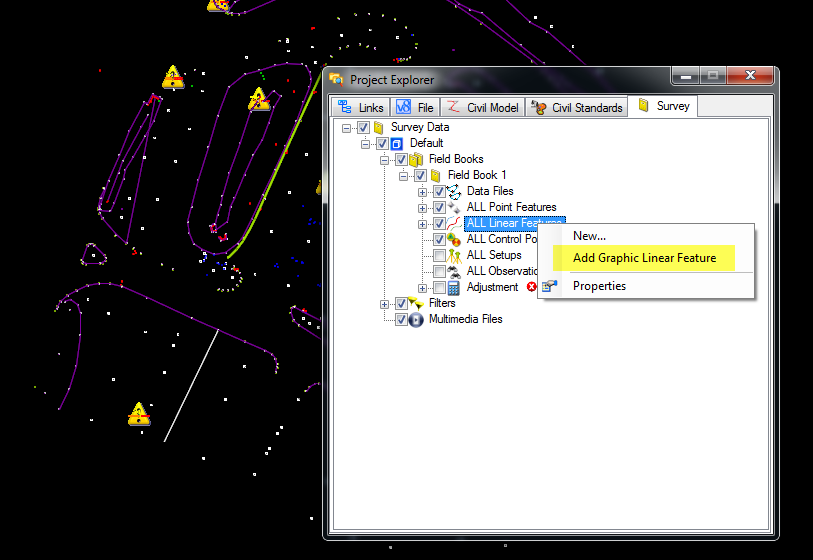Select the "Adjustment" tree item
Image resolution: width=813 pixels, height=560 pixels.
click(493, 287)
